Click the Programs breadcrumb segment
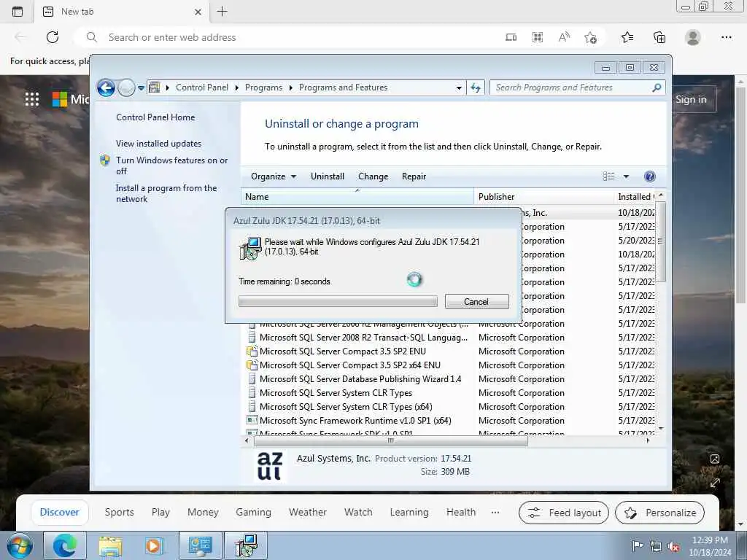This screenshot has width=747, height=560. click(263, 87)
